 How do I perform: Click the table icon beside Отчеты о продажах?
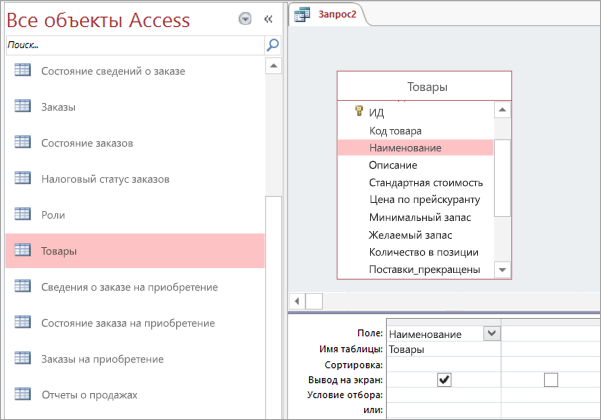point(23,394)
